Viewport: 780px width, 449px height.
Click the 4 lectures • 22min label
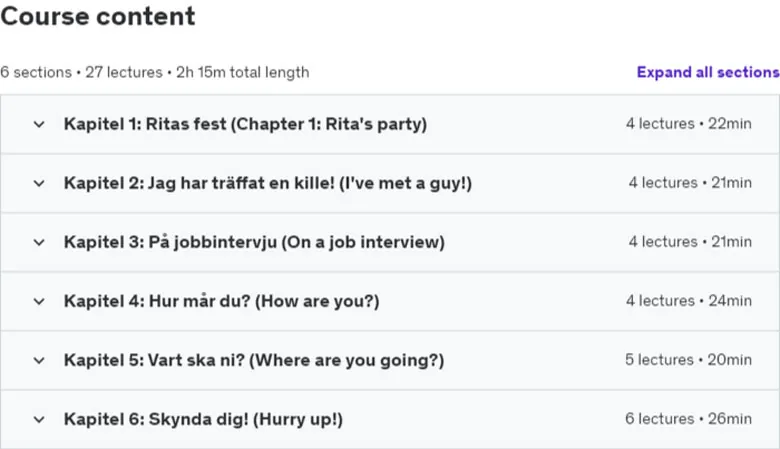click(688, 123)
